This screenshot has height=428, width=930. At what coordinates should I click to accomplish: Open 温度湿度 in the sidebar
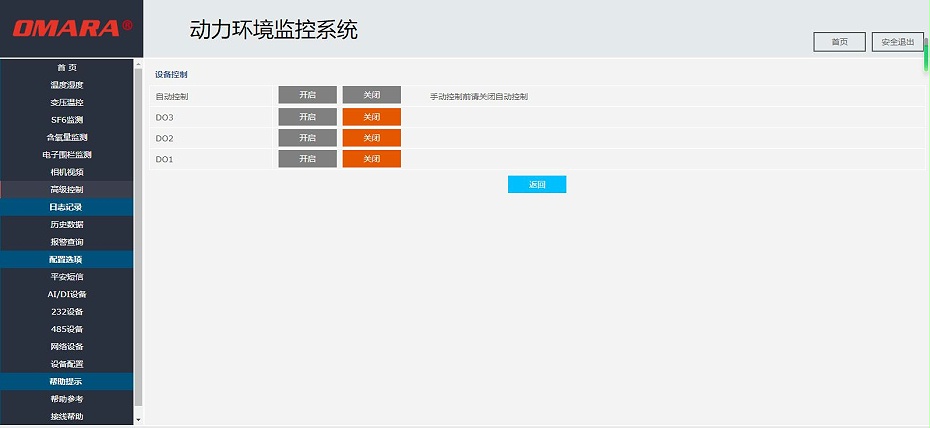click(66, 85)
